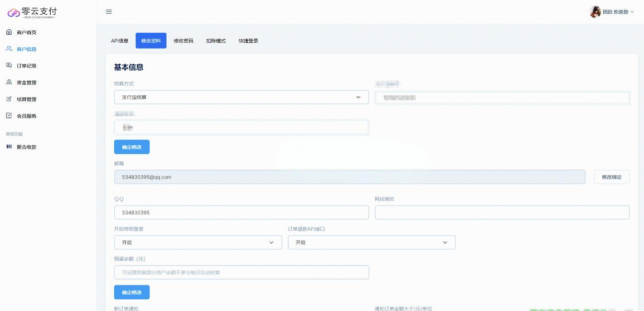Image resolution: width=644 pixels, height=311 pixels.
Task: Click into the 预留余额 input field
Action: [241, 272]
